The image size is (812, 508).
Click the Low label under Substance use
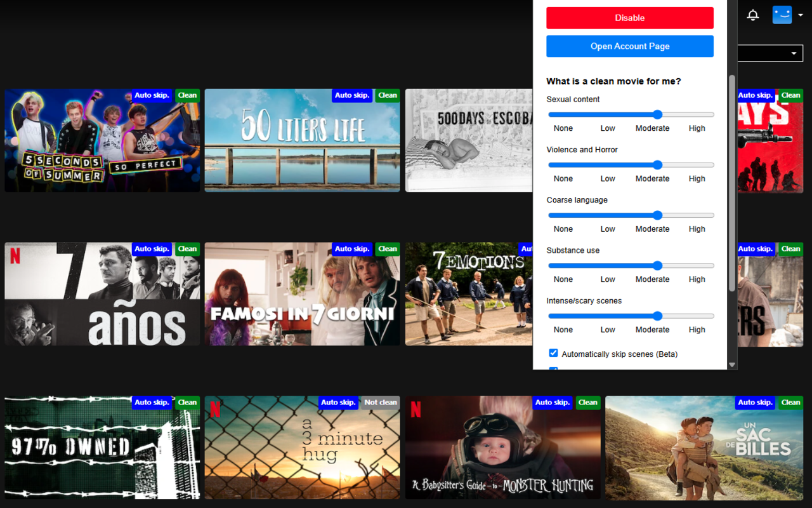(608, 279)
